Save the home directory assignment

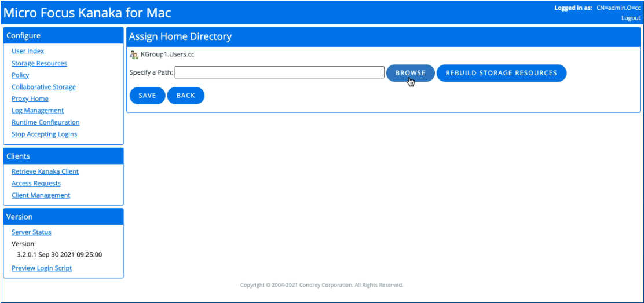click(x=148, y=96)
